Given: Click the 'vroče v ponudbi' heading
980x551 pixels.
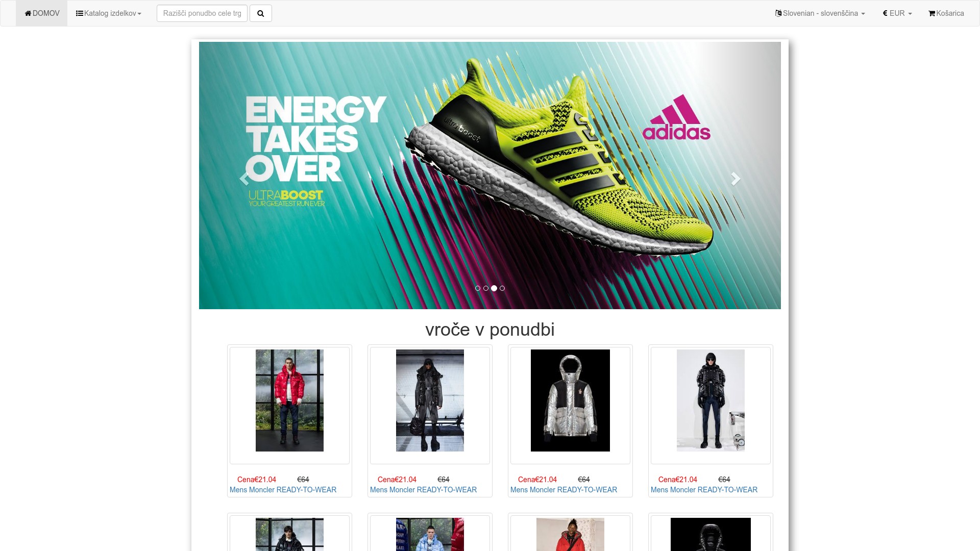Looking at the screenshot, I should pos(490,330).
